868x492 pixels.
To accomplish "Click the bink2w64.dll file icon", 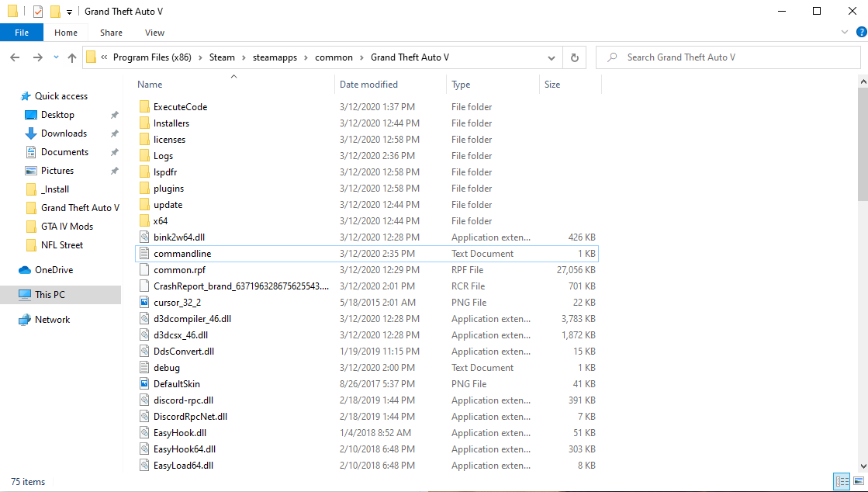I will click(x=144, y=237).
